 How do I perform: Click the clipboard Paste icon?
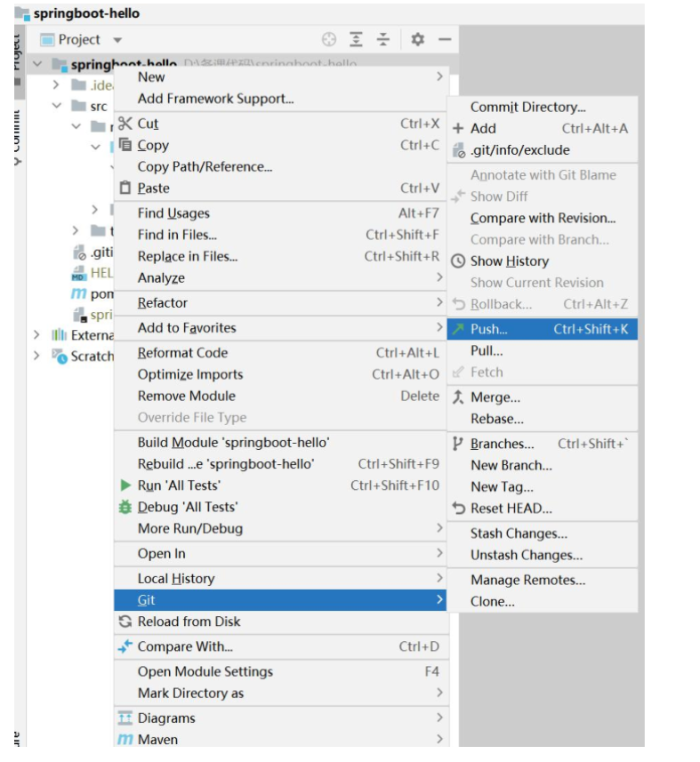tap(125, 188)
